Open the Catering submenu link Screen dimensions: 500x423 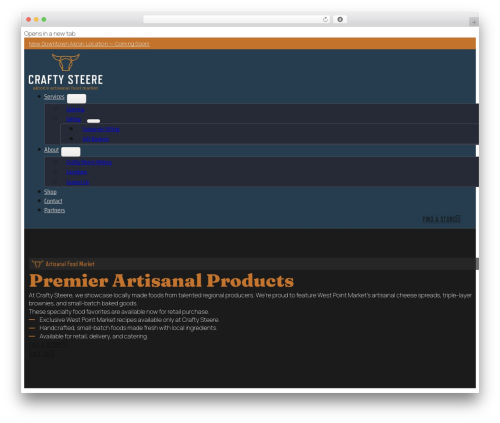[x=75, y=109]
